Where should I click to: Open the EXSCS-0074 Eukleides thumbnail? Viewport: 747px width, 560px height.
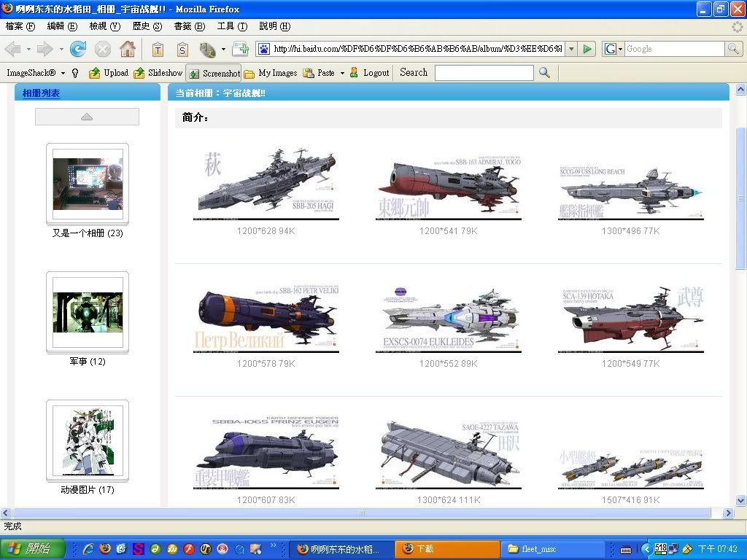[x=449, y=319]
